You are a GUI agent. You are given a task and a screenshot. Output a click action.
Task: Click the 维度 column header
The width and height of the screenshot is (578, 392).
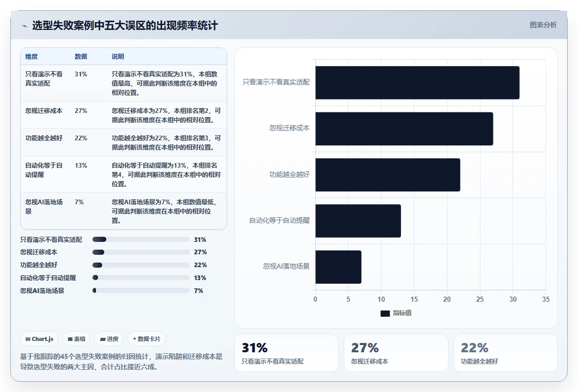pyautogui.click(x=31, y=56)
